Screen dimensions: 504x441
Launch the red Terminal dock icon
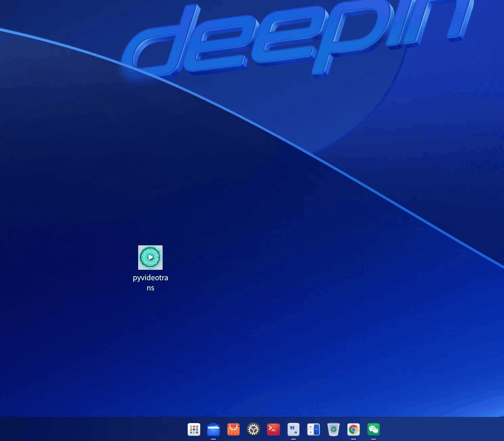click(x=273, y=429)
